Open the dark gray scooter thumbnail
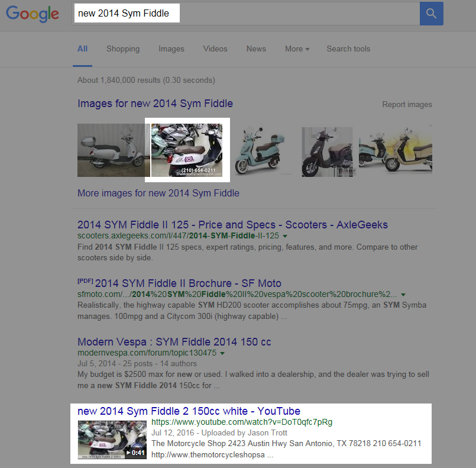This screenshot has height=468, width=476. pos(328,151)
